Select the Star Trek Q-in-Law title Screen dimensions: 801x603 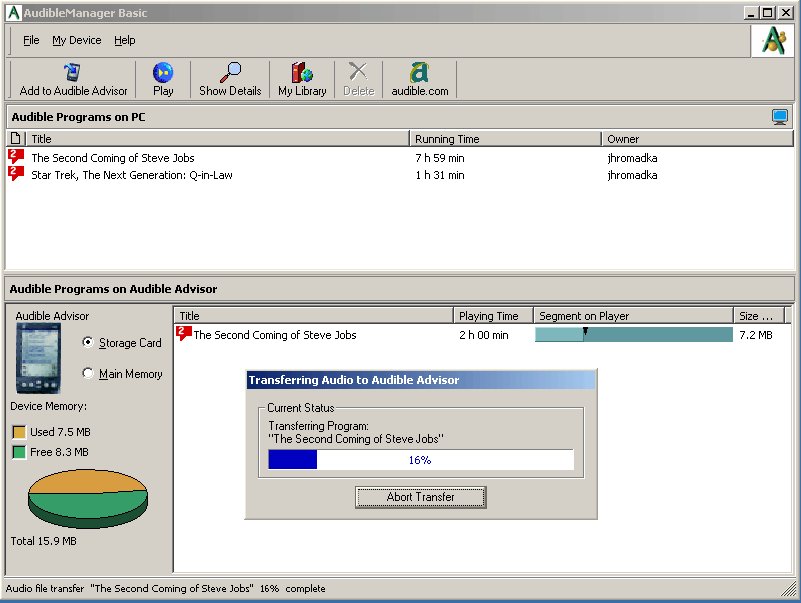tap(132, 175)
